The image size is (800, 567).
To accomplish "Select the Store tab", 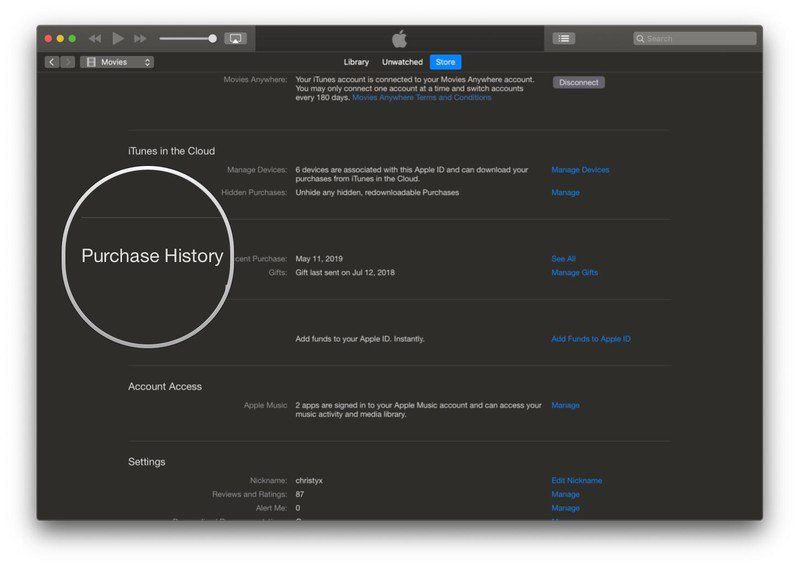I will 445,62.
